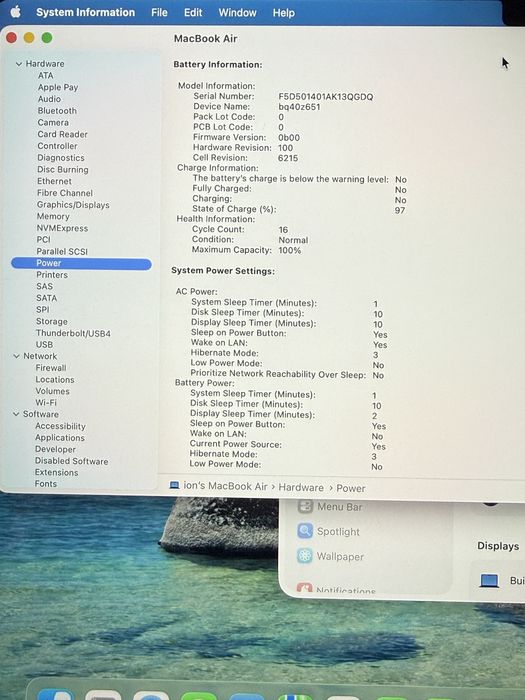Click Power in the path bar
This screenshot has width=525, height=700.
pyautogui.click(x=350, y=488)
